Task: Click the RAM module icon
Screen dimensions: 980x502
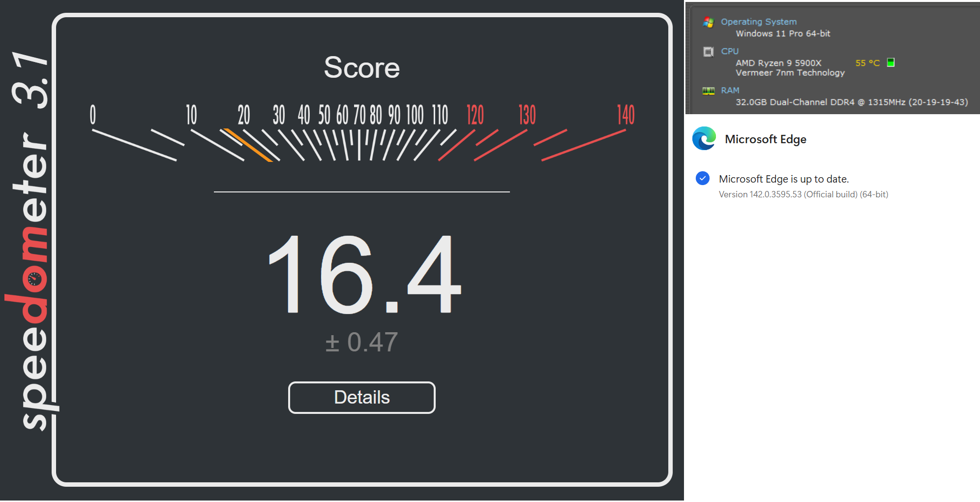Action: (x=709, y=91)
